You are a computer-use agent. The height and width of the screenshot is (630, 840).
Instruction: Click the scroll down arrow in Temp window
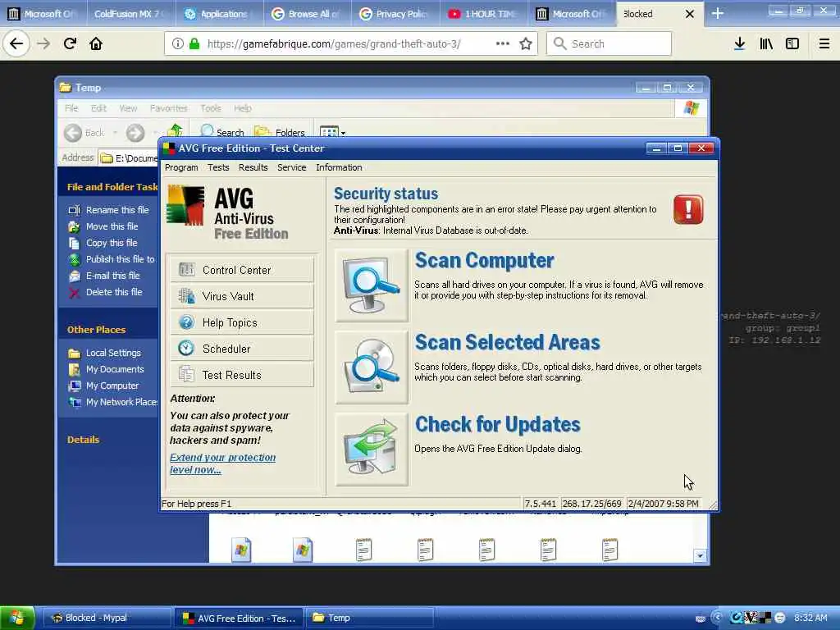tap(700, 556)
